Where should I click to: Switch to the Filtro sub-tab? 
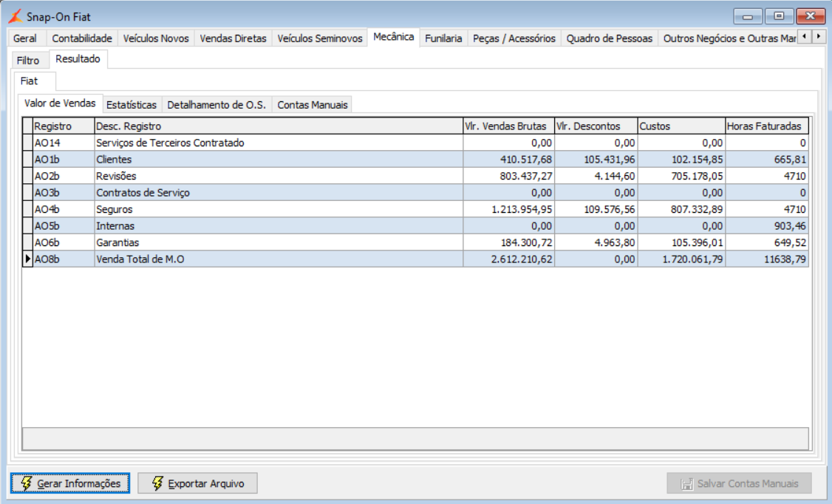[28, 61]
